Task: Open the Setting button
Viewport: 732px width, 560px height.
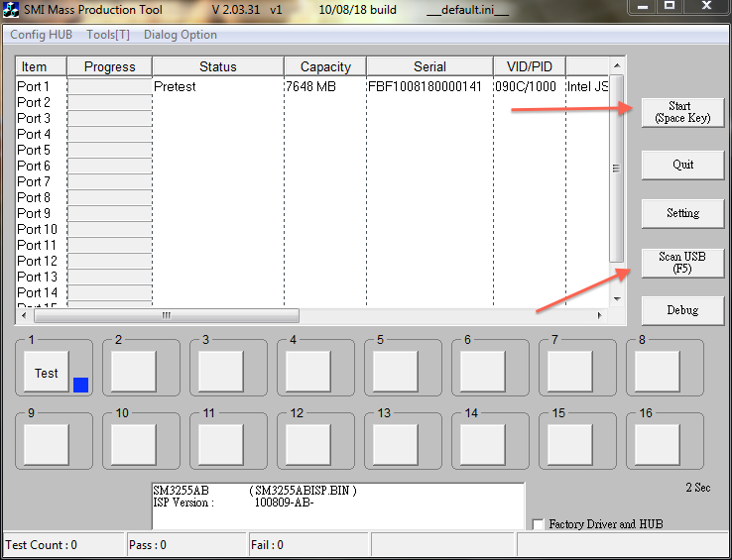Action: coord(682,213)
